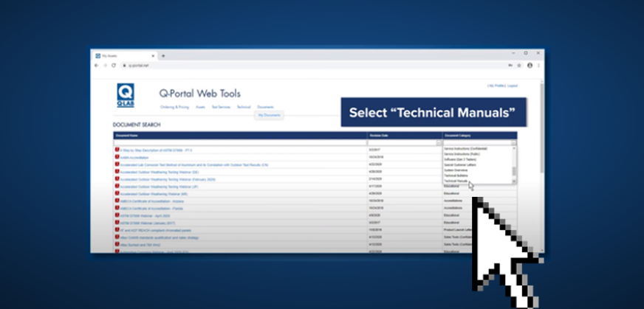Image resolution: width=644 pixels, height=309 pixels.
Task: Select Technical Manuals in the category list
Action: (456, 181)
